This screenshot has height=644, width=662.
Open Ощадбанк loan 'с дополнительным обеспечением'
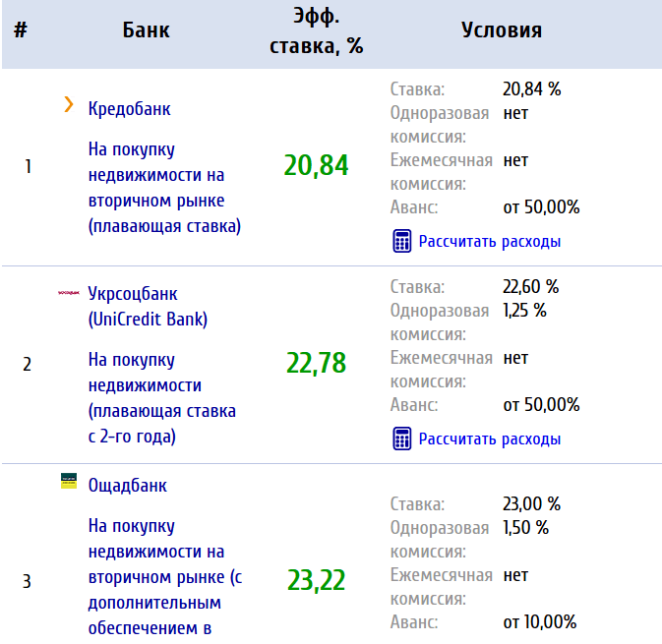click(x=165, y=577)
